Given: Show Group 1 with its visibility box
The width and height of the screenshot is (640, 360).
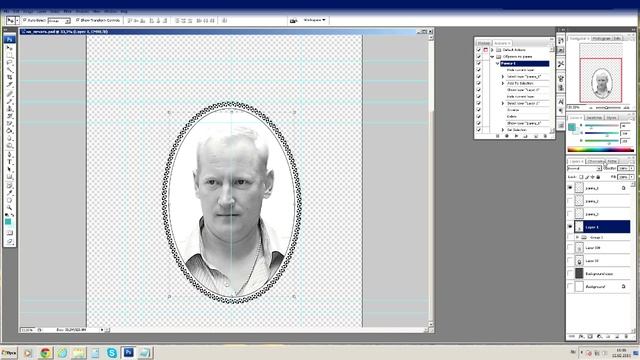Looking at the screenshot, I should 570,237.
